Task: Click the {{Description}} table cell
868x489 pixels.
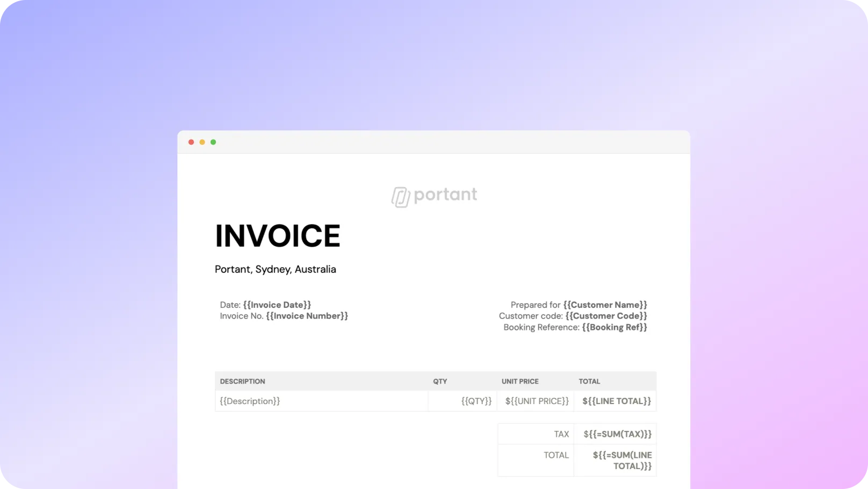Action: tap(322, 401)
